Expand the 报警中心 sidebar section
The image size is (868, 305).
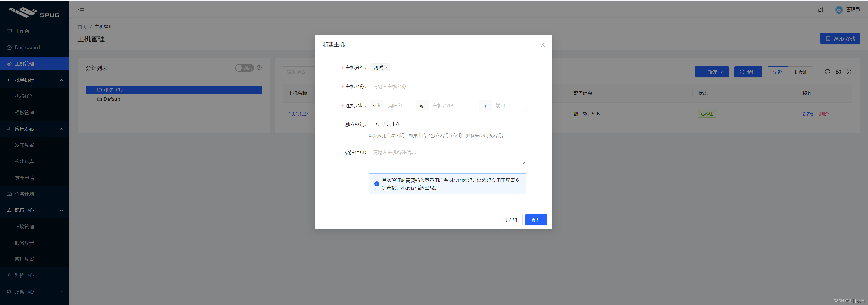pyautogui.click(x=35, y=291)
